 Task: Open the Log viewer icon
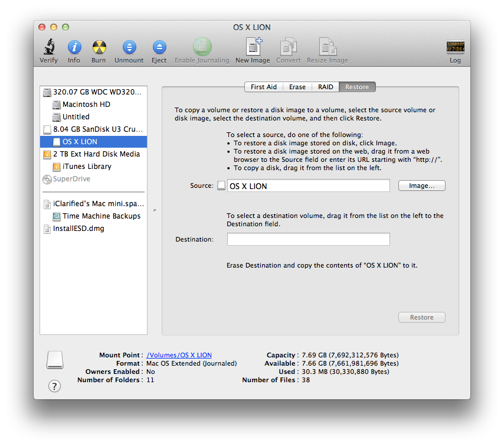click(455, 47)
